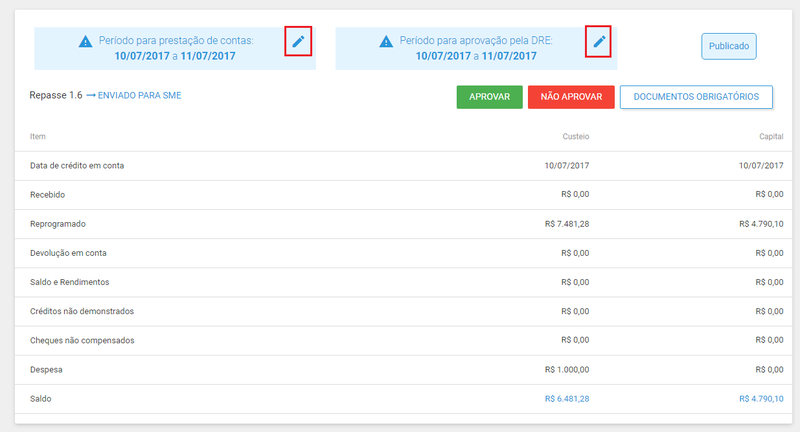Screen dimensions: 800x432
Task: Select the Reprogramado row label
Action: pos(58,224)
